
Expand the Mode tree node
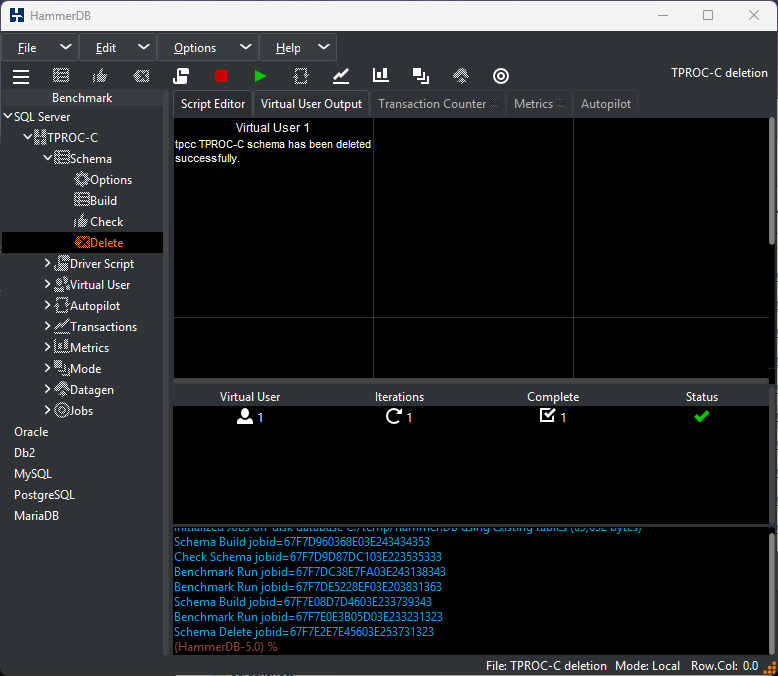coord(48,368)
